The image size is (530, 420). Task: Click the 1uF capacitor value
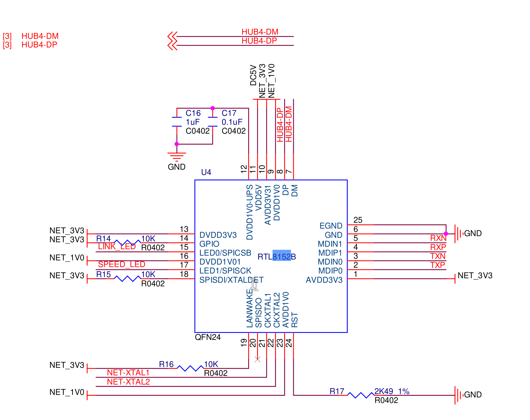click(193, 122)
